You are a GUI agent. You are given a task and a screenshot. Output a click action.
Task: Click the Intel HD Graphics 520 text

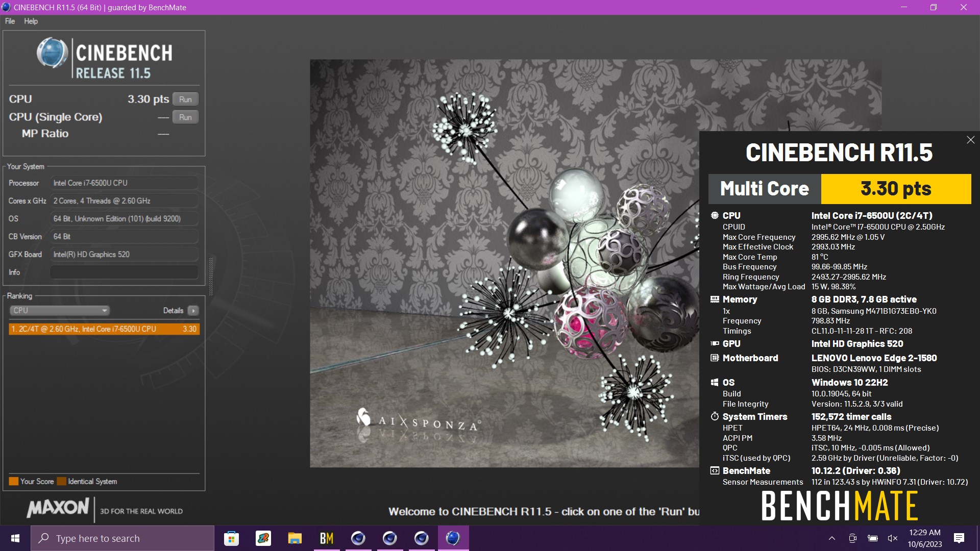(857, 343)
